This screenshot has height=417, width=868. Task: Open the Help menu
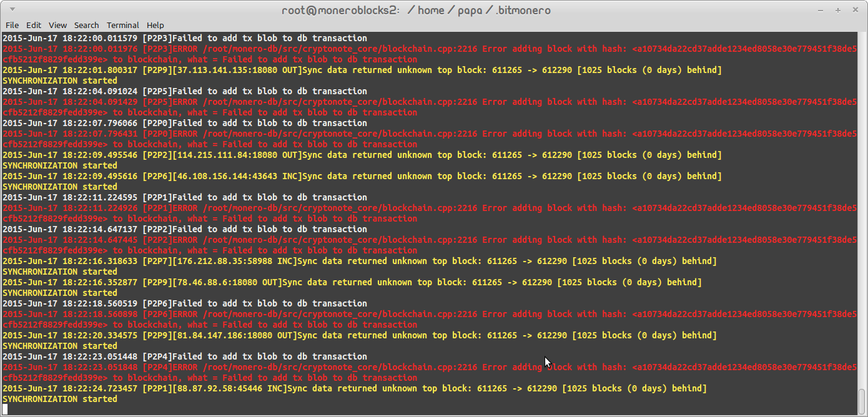[155, 25]
